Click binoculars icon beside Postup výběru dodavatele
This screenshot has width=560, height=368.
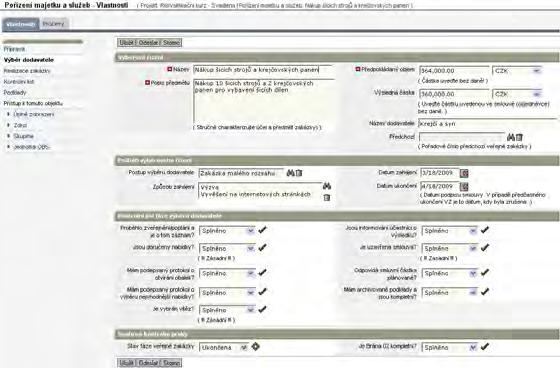point(291,173)
